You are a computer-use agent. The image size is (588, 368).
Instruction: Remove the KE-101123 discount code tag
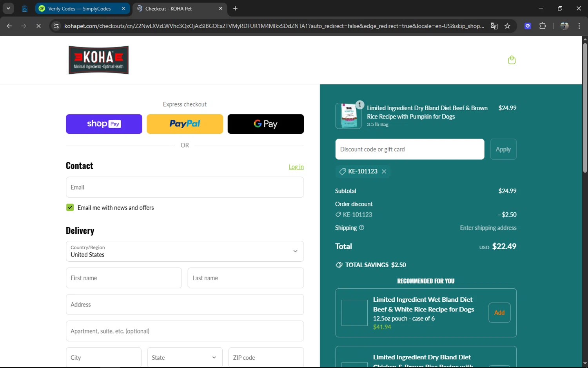pos(384,171)
